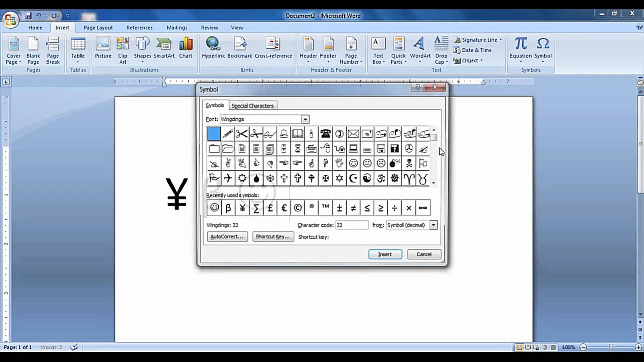644x362 pixels.
Task: Open the Shortcut Key dialog
Action: [273, 236]
